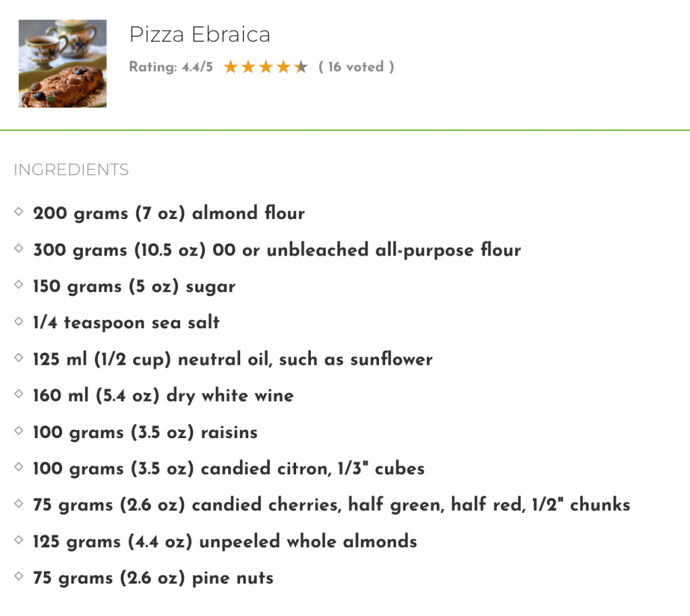This screenshot has height=616, width=690.
Task: Click the fifth half-filled rating star
Action: 301,67
